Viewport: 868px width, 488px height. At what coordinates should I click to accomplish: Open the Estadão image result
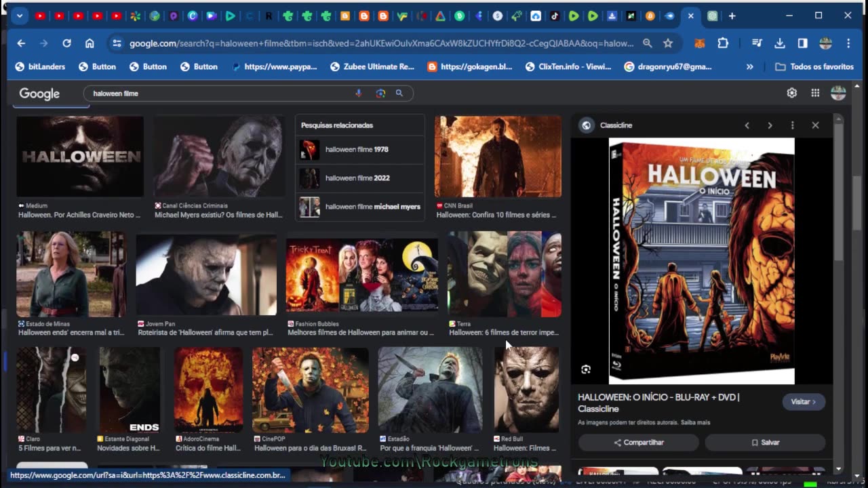[431, 390]
